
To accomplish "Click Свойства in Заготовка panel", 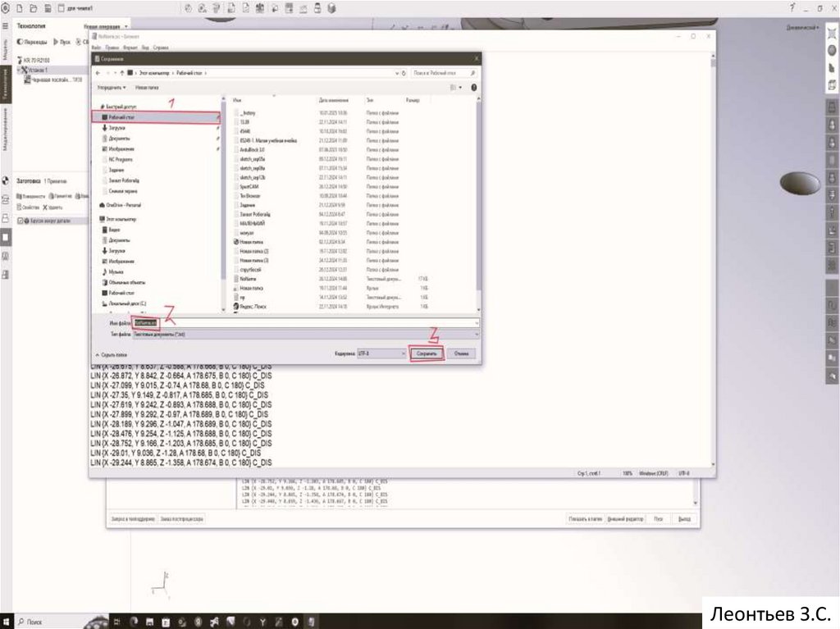I will pyautogui.click(x=28, y=207).
